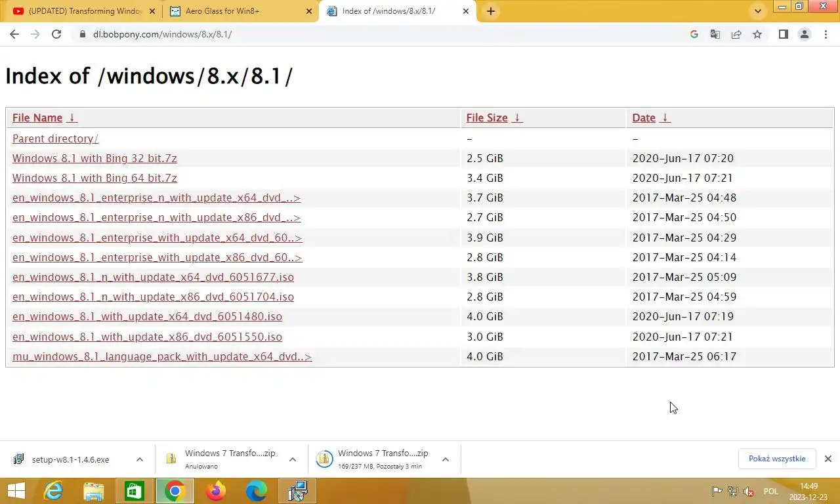The width and height of the screenshot is (840, 504).
Task: Expand options for in-progress zip download
Action: click(445, 459)
